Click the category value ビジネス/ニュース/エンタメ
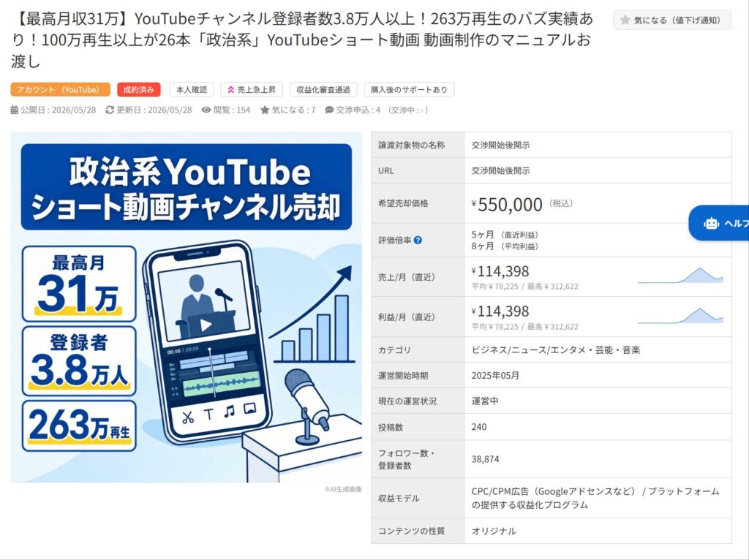The image size is (749, 560). (556, 350)
